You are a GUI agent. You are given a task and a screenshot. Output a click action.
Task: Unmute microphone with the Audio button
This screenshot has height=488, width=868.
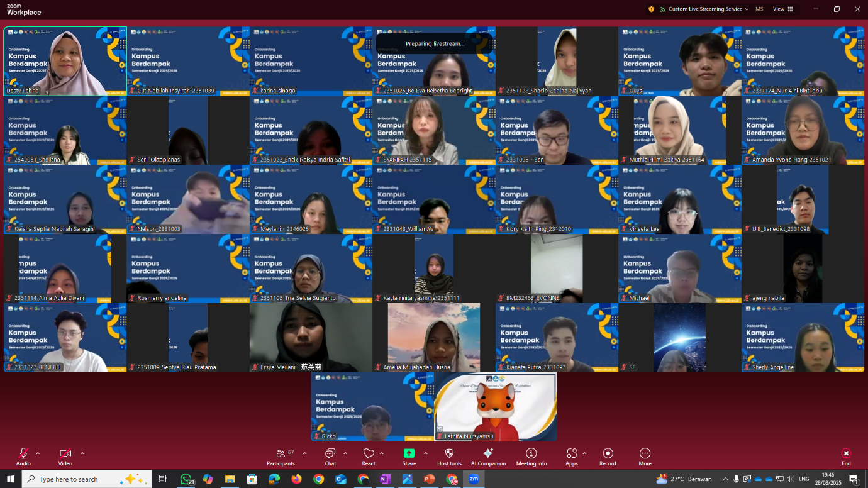23,457
